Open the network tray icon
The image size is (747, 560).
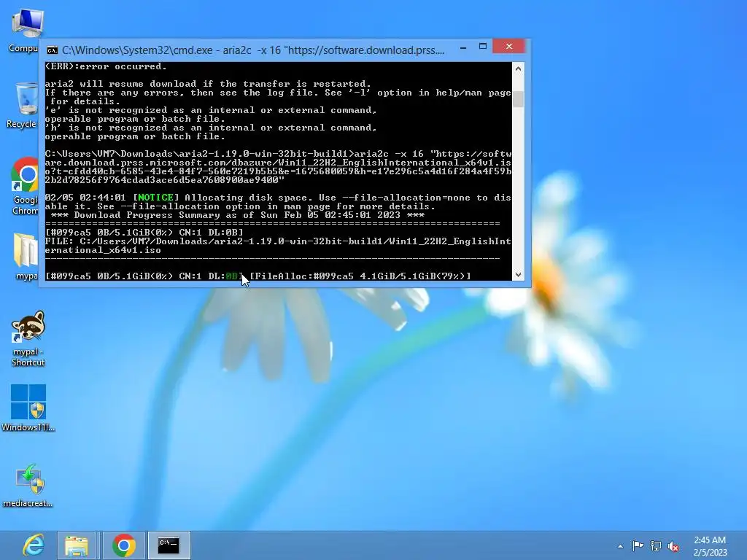click(x=656, y=546)
